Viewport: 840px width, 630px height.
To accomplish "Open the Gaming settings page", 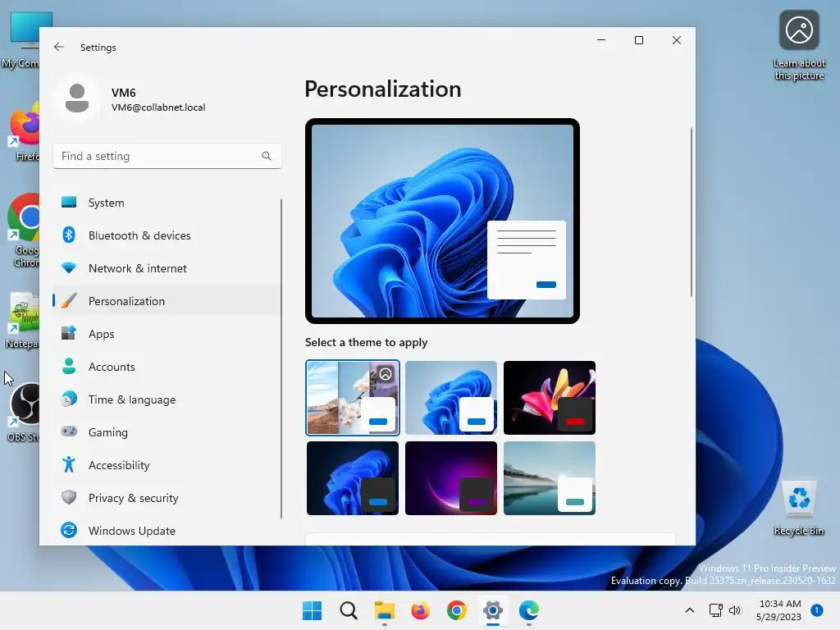I will [167, 431].
